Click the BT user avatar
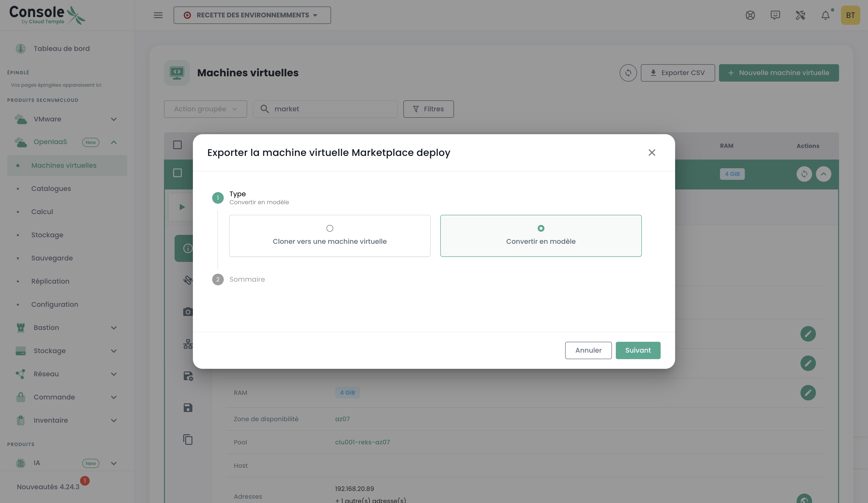This screenshot has height=503, width=868. tap(850, 15)
